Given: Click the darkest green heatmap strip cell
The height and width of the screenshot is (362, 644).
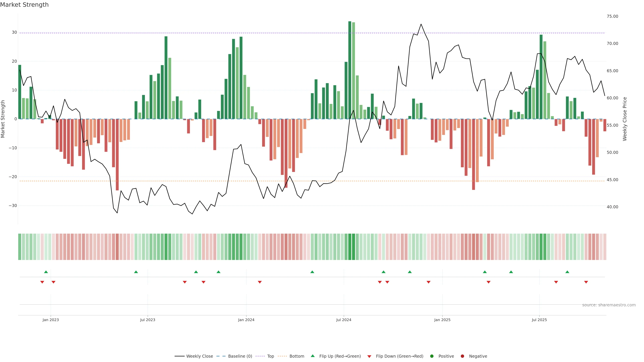Looking at the screenshot, I should coord(350,247).
